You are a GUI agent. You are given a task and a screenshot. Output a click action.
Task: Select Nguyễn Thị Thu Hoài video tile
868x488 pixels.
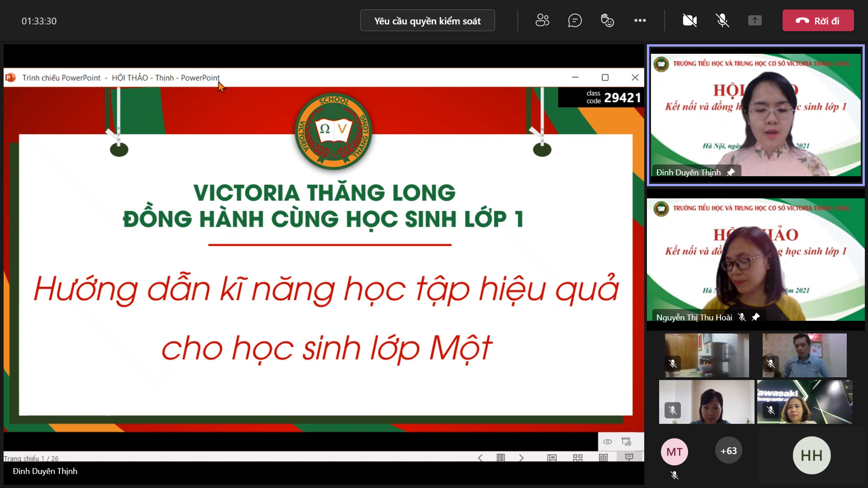tap(755, 260)
